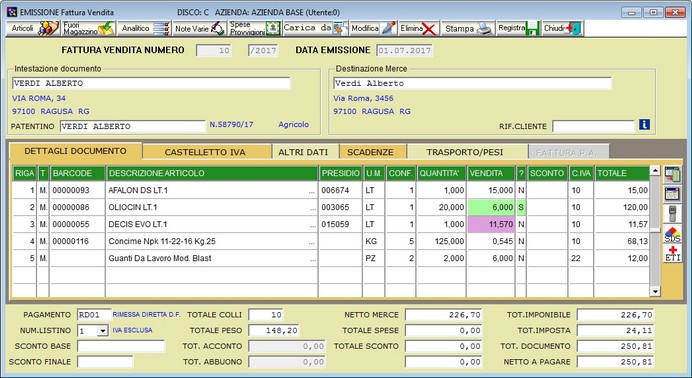The width and height of the screenshot is (692, 378).
Task: Click the DATA EMISSIONE field 01.07.2017
Action: (x=404, y=51)
